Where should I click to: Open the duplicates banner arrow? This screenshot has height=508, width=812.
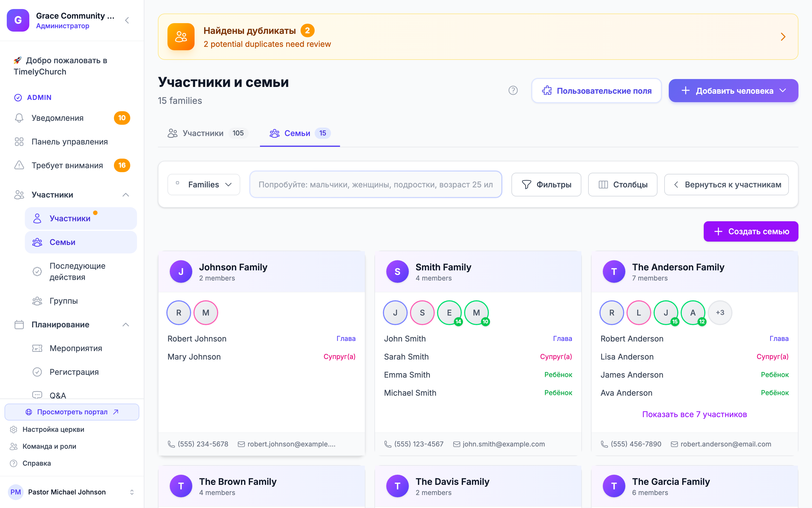783,37
